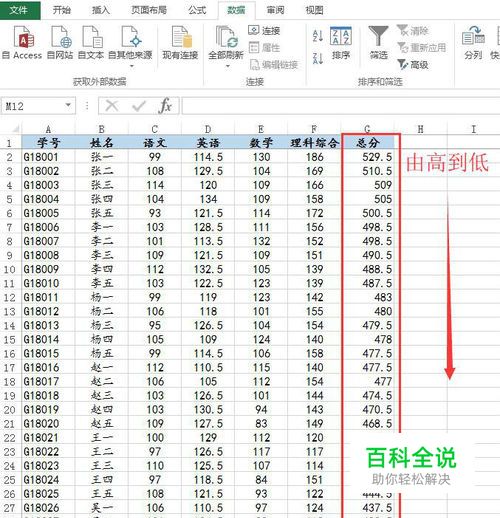500x518 pixels.
Task: Select cell containing G18001
Action: point(48,157)
